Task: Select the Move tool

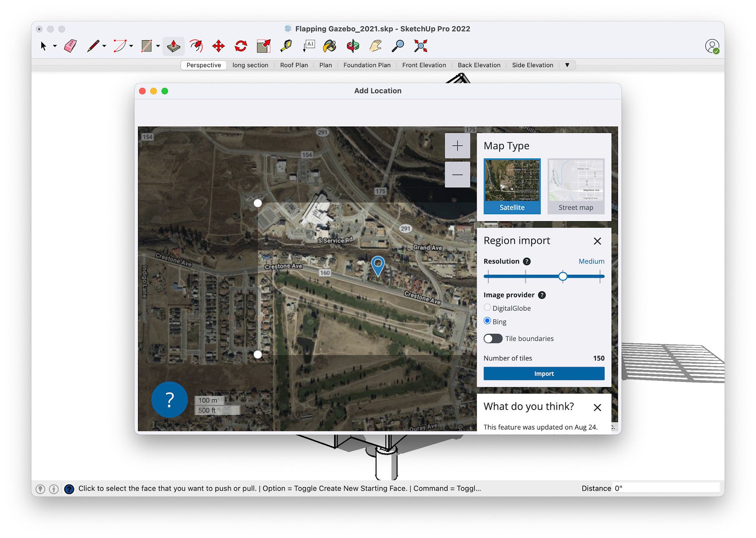Action: click(x=218, y=46)
